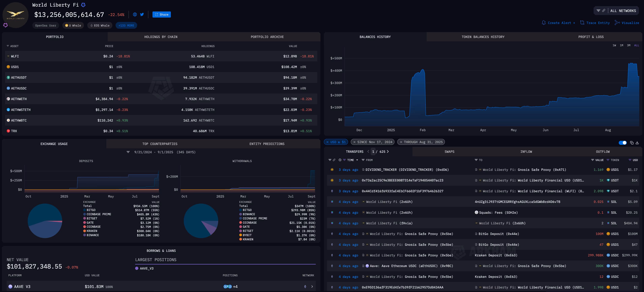Click the clock icon in the TIME column
The image size is (644, 292).
340,160
